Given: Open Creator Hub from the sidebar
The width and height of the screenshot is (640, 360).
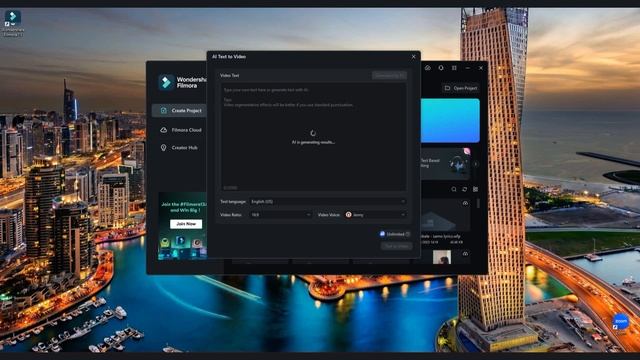Looking at the screenshot, I should 180,147.
